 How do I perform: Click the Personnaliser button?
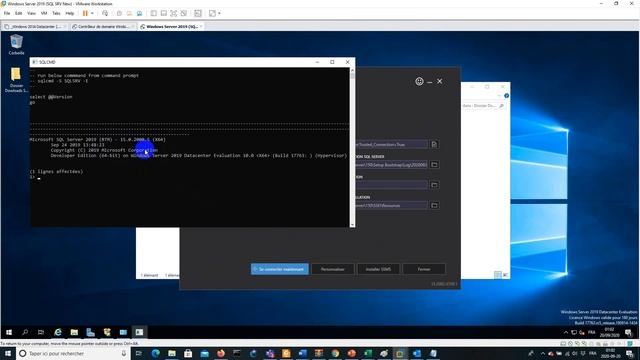[x=333, y=269]
